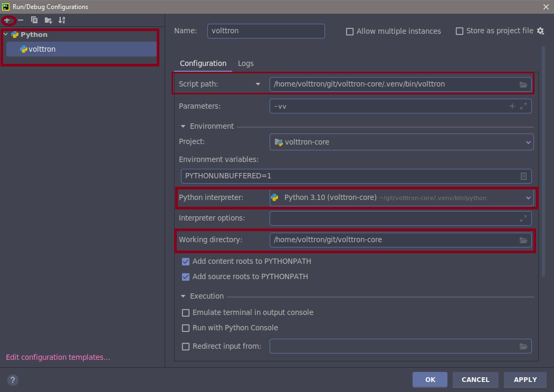Viewport: 554px width, 392px height.
Task: Click the Name input field
Action: (266, 31)
